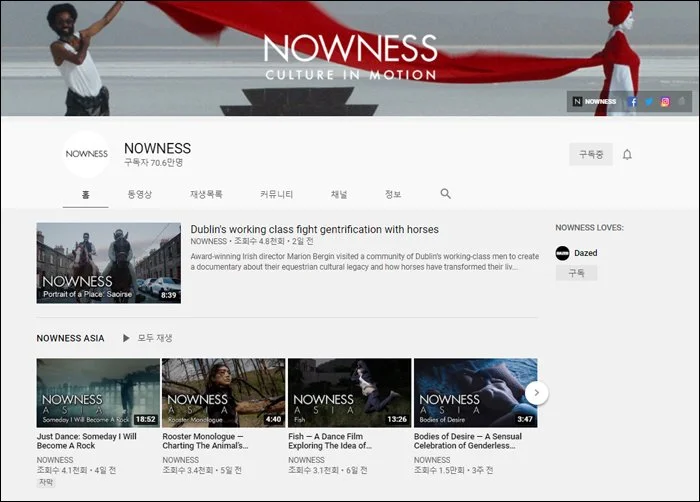700x502 pixels.
Task: Open the Facebook link in banner
Action: 632,101
